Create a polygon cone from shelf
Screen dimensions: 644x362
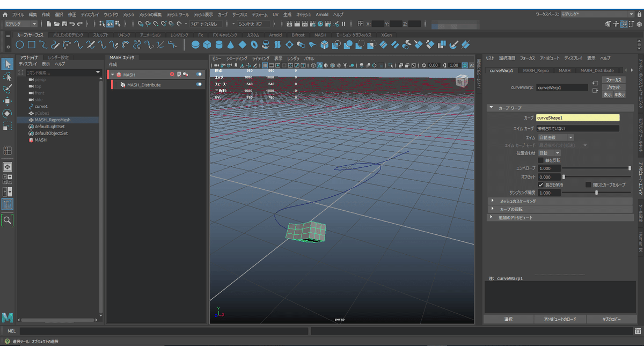(231, 45)
